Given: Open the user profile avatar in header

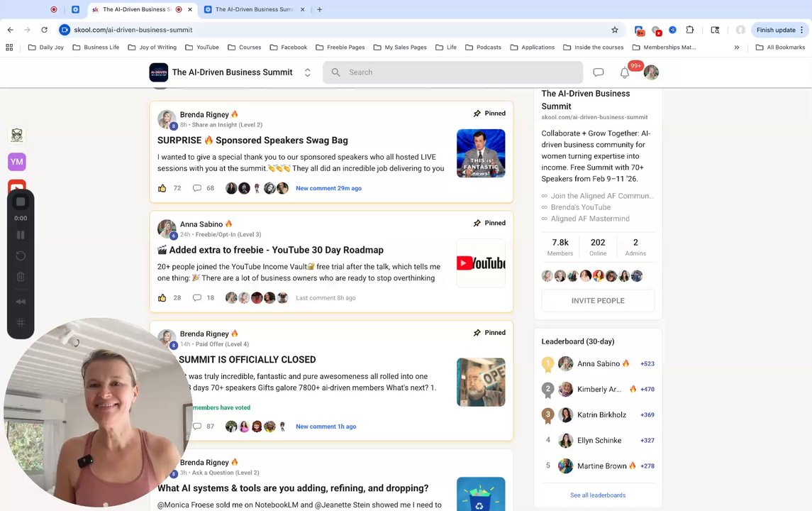Looking at the screenshot, I should tap(651, 72).
